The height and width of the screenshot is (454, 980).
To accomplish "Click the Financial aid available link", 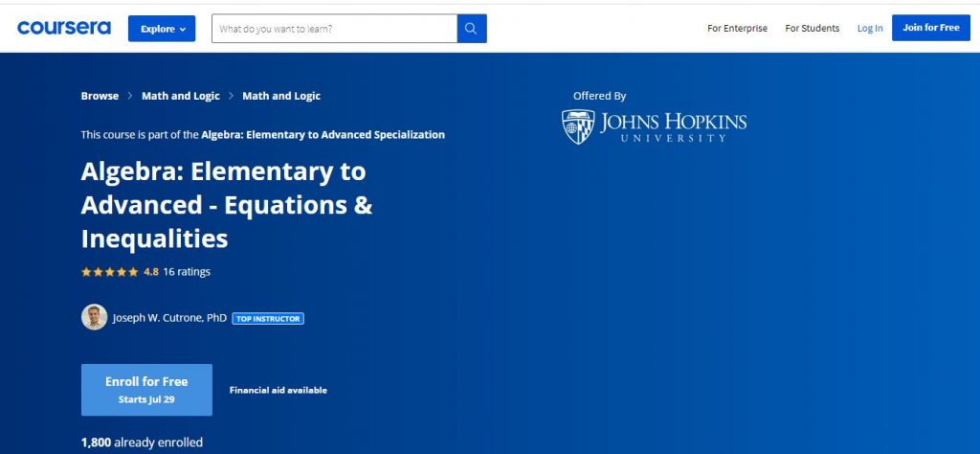I will click(x=278, y=391).
